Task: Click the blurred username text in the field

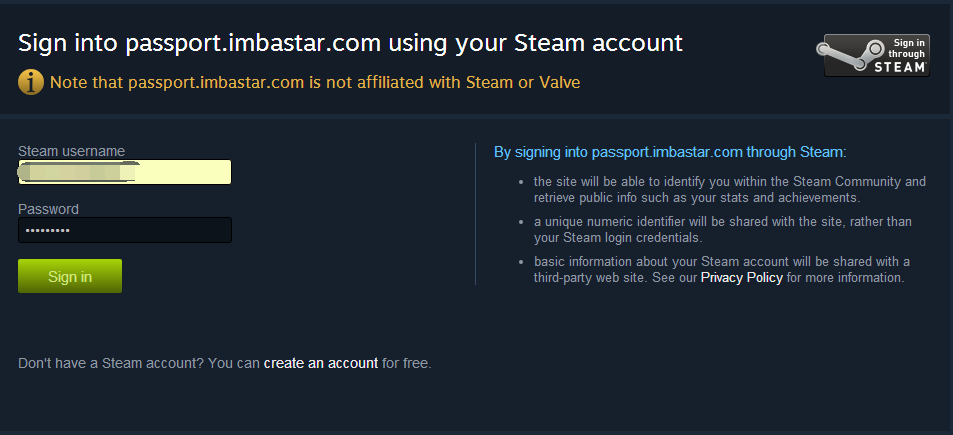Action: (x=78, y=172)
